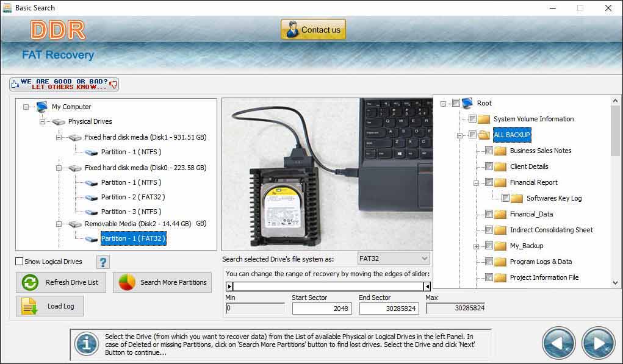This screenshot has height=364, width=623.
Task: Click the DDR logo
Action: coord(59,29)
